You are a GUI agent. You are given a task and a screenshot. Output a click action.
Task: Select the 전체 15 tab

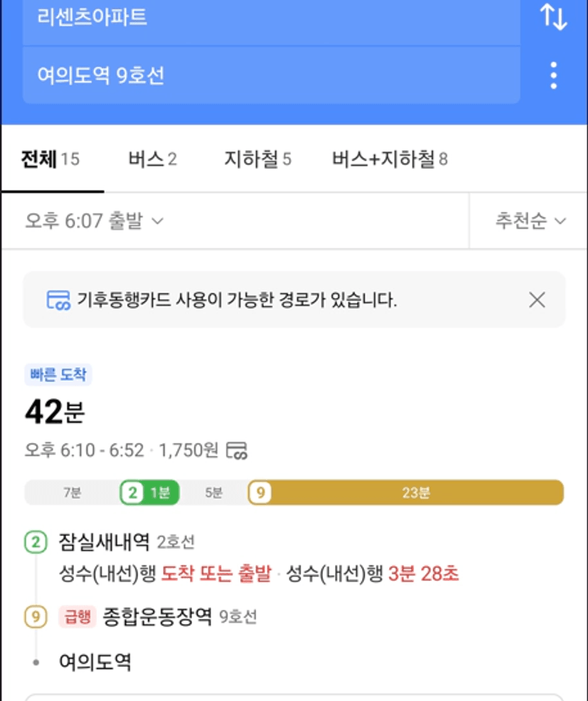(x=50, y=159)
